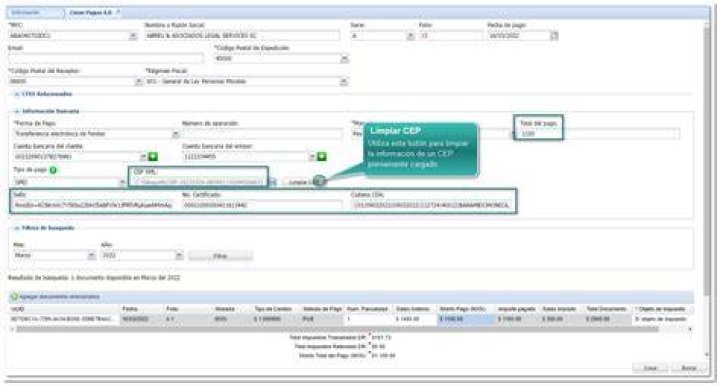Open the Año dropdown

coord(179,256)
